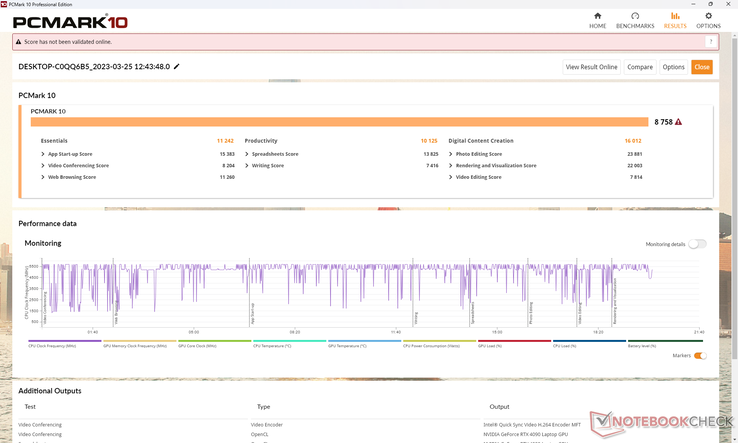Minimize the PCMark 10 window
This screenshot has height=443, width=738.
pyautogui.click(x=693, y=4)
